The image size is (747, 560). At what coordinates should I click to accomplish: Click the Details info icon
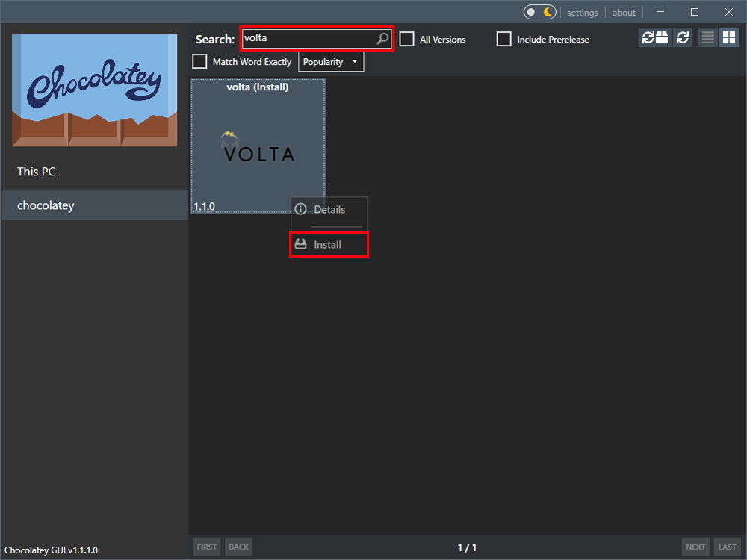point(301,210)
